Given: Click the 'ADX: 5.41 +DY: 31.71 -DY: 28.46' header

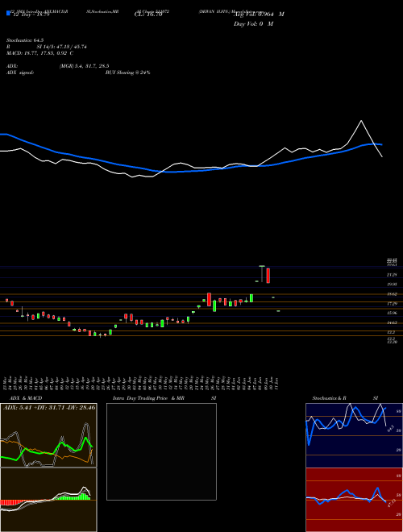Looking at the screenshot, I should click(x=49, y=407).
